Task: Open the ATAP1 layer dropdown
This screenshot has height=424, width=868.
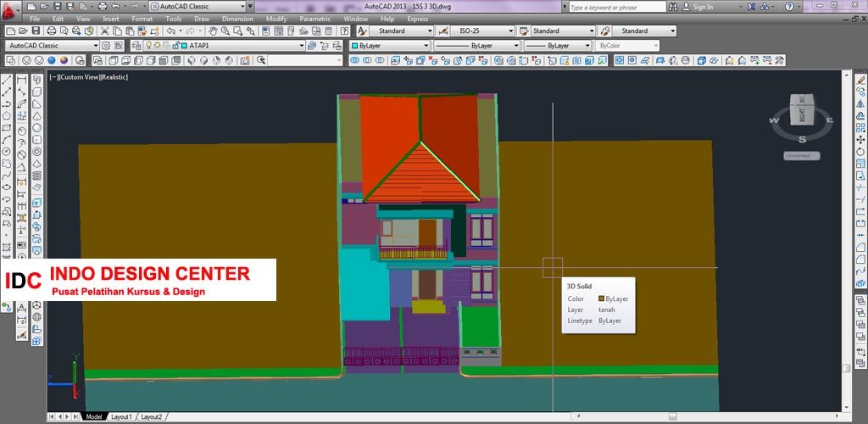Action: click(224, 46)
